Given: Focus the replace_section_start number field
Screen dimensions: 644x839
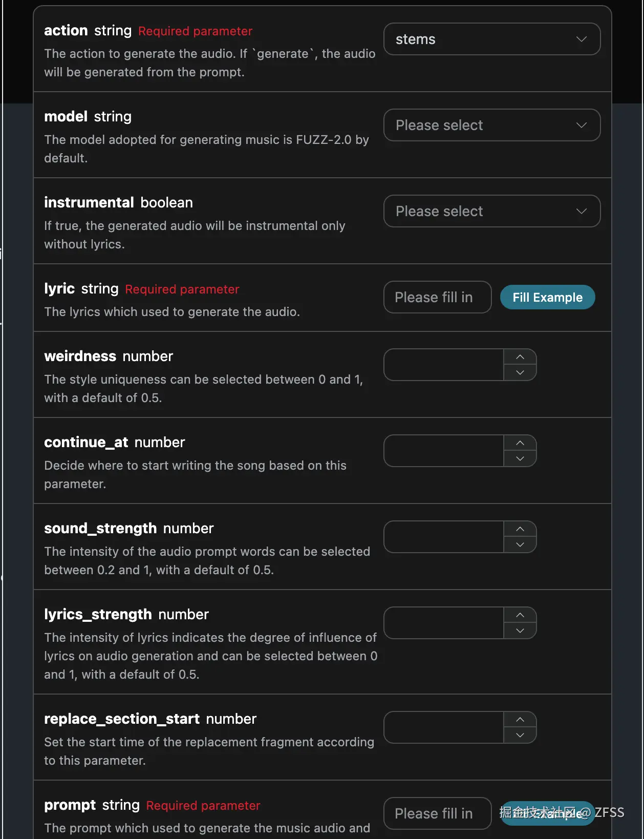Looking at the screenshot, I should 444,727.
